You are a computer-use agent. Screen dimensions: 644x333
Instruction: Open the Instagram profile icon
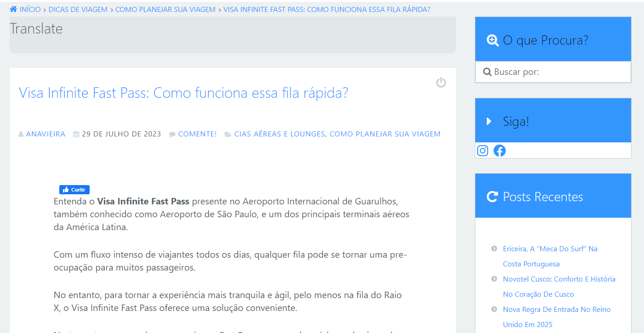pyautogui.click(x=483, y=151)
